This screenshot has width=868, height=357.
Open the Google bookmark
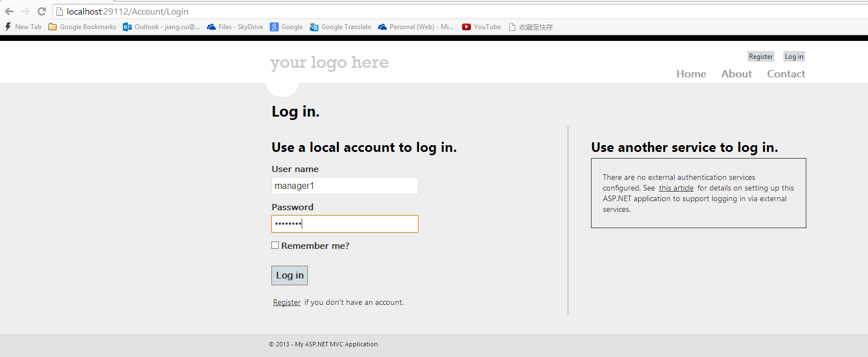(287, 27)
